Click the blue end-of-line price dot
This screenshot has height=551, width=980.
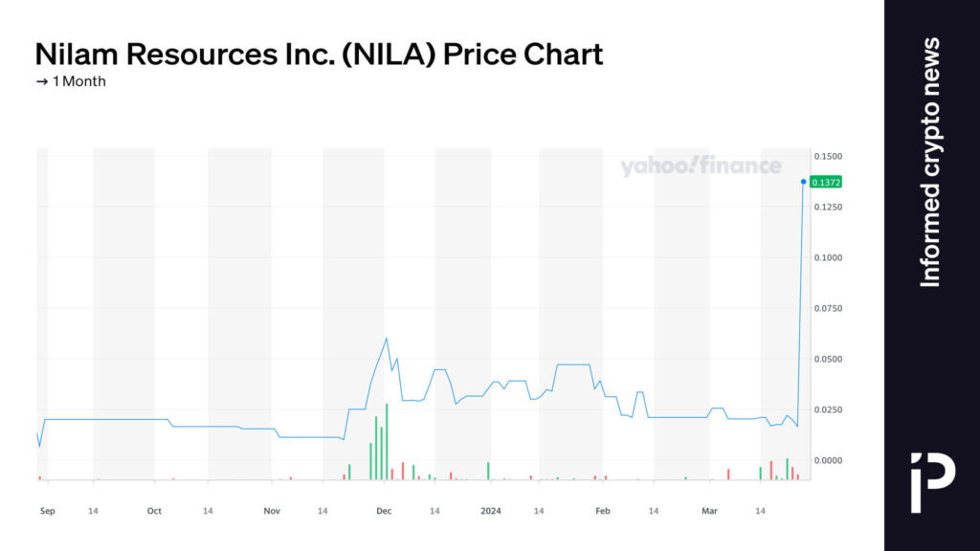point(803,182)
